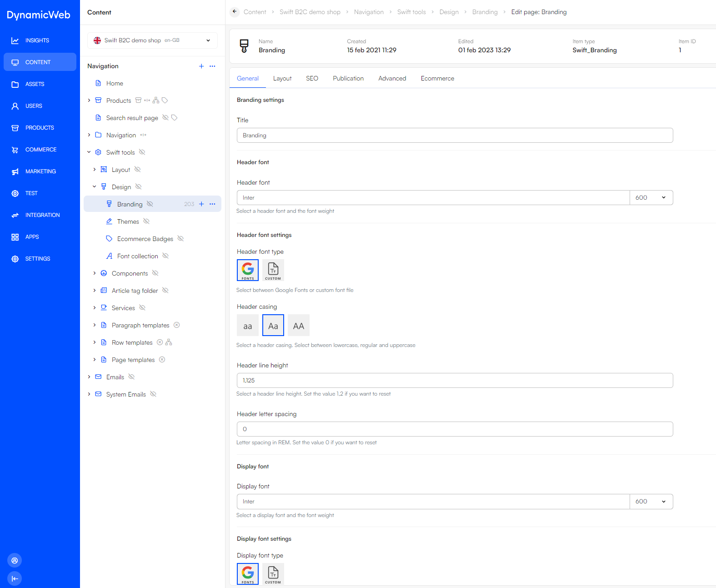Open Test section in sidebar
This screenshot has width=716, height=588.
coord(40,193)
